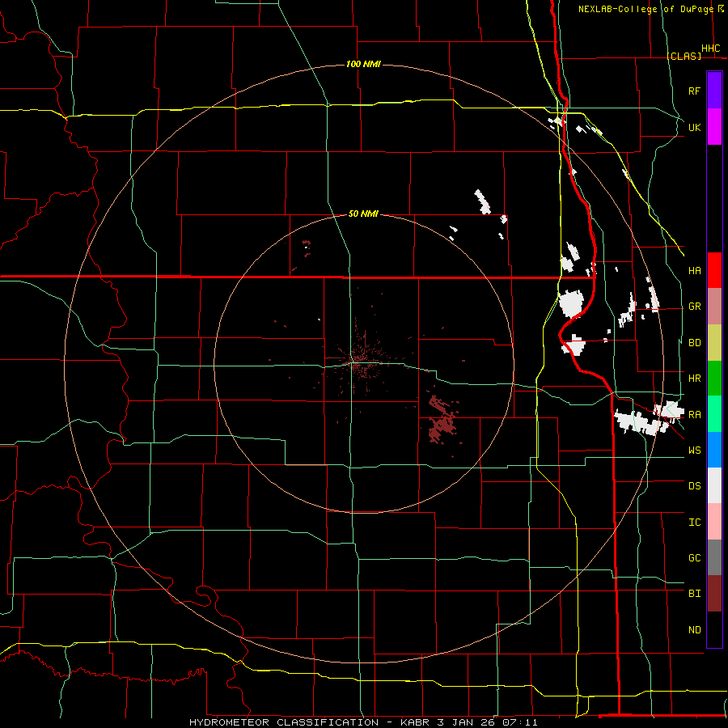
Task: Click the UK legend label
Action: pos(694,127)
